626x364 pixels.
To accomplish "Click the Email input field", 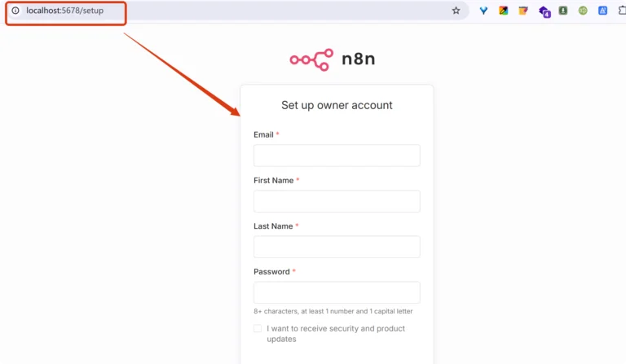I will coord(337,156).
